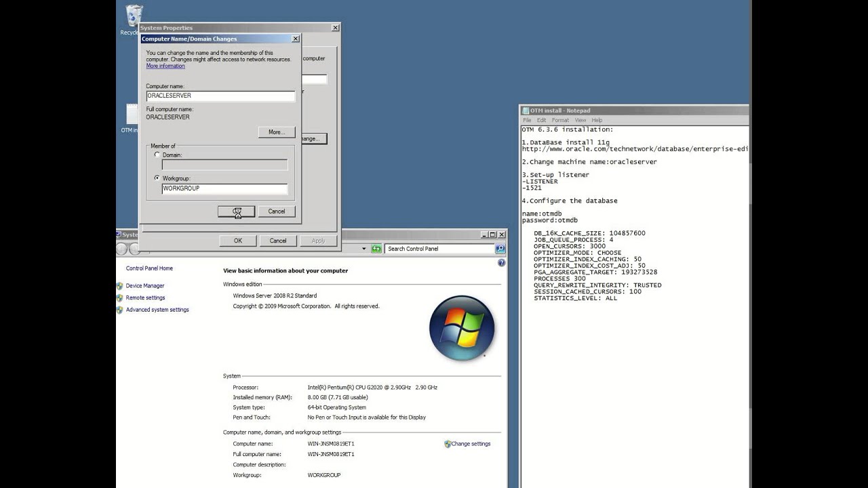The width and height of the screenshot is (868, 488).
Task: Open Advanced system settings link
Action: 157,310
